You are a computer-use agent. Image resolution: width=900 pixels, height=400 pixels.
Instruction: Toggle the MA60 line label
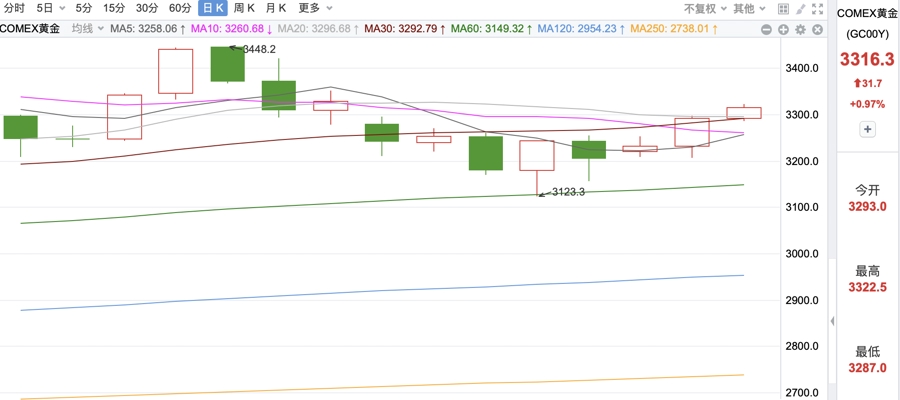point(487,29)
